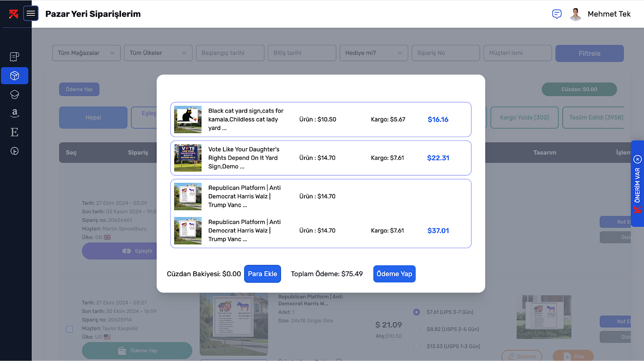Click the ÖNERİM VAR feedback tab
The width and height of the screenshot is (644, 361).
coord(637,183)
